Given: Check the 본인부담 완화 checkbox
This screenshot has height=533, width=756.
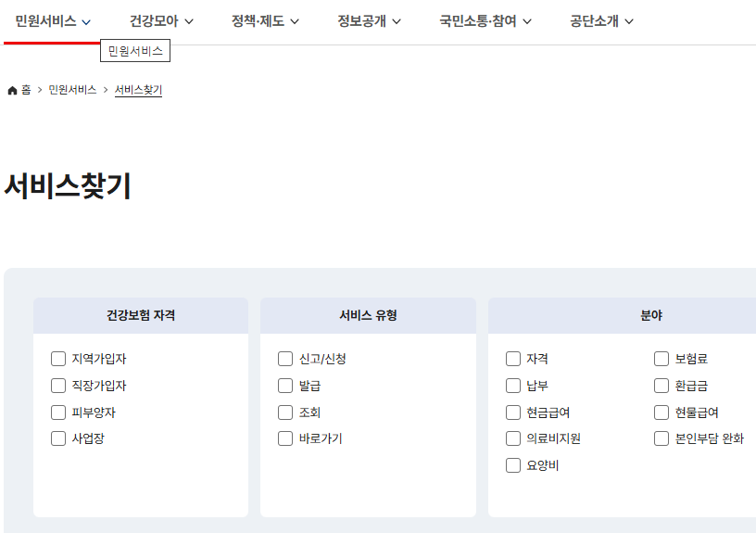Looking at the screenshot, I should (x=661, y=438).
